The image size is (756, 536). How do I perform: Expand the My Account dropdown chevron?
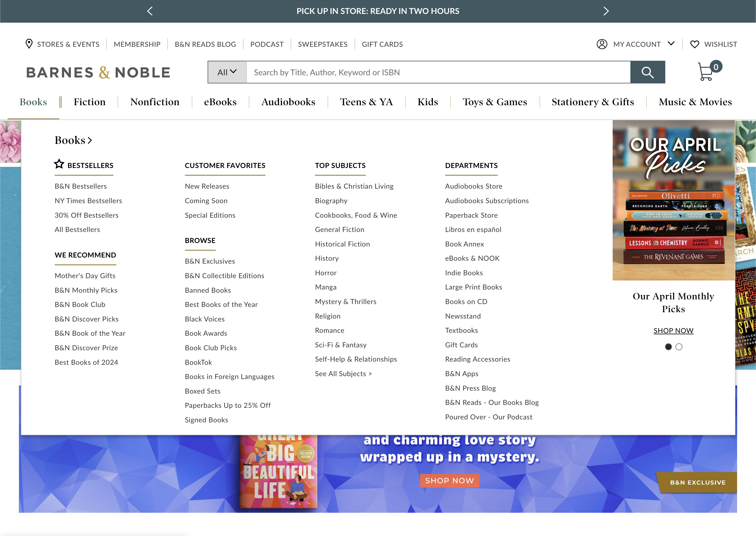(x=671, y=44)
